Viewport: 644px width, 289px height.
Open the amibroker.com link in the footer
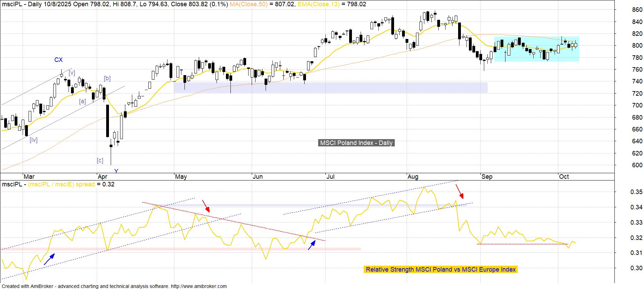[x=198, y=286]
